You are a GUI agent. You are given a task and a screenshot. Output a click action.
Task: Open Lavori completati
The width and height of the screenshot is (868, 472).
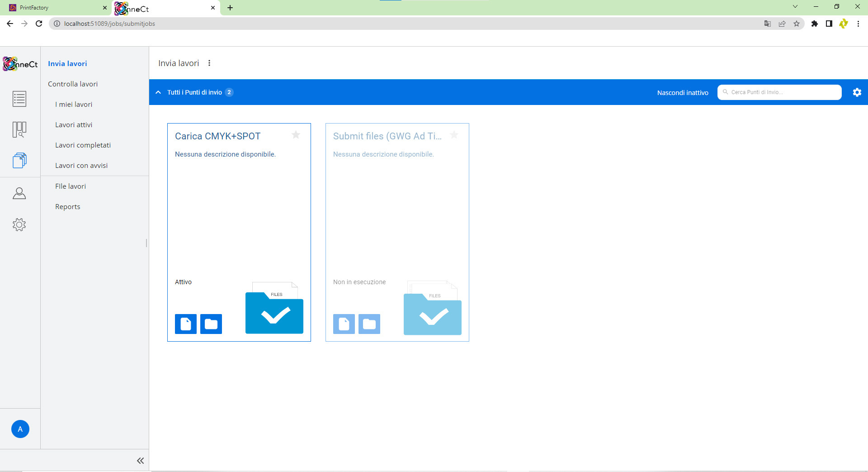[x=83, y=145]
